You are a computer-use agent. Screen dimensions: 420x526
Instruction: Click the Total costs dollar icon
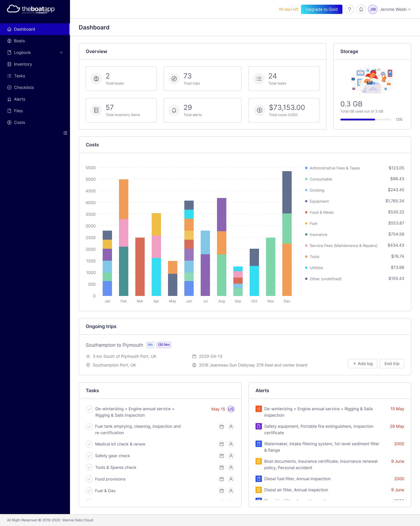(260, 110)
